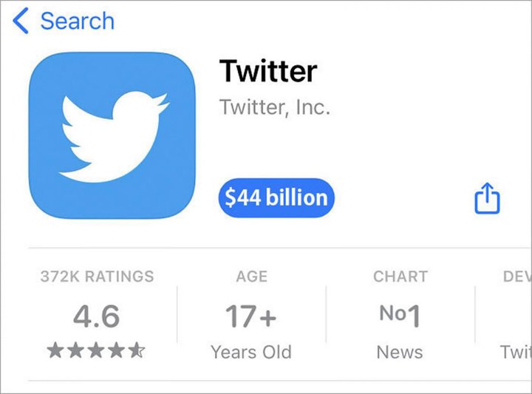Screen dimensions: 532x394
Task: Open the News category label
Action: tap(400, 352)
